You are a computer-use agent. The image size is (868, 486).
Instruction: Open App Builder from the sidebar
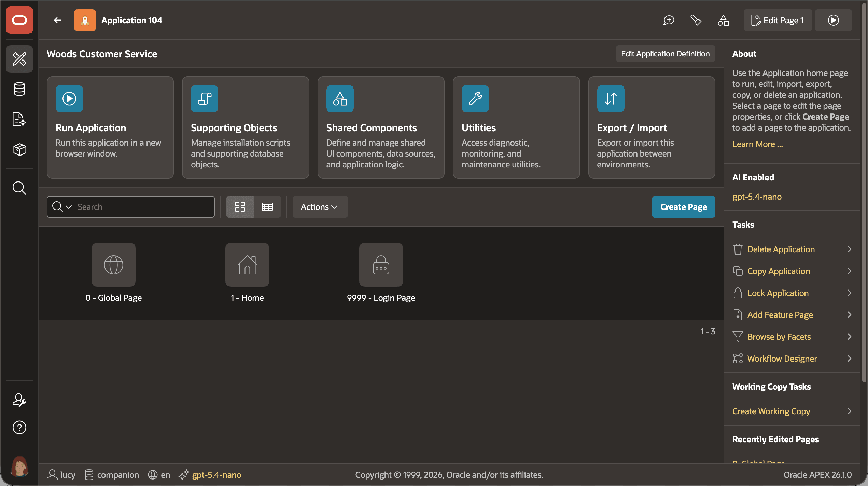[19, 59]
